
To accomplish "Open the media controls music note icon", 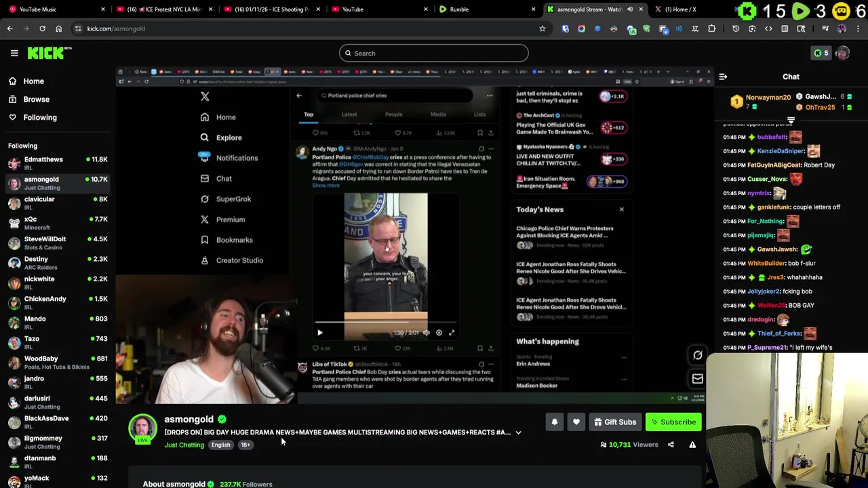I will pos(825,28).
